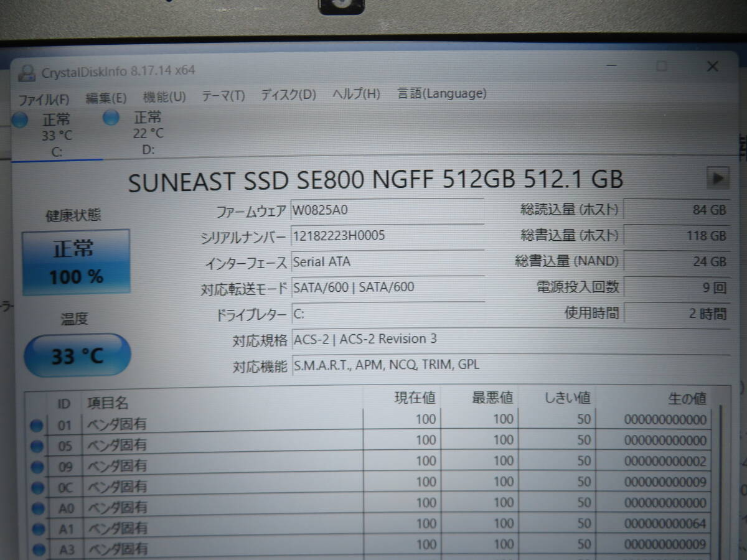Maximize the CrystalDiskInfo window
The width and height of the screenshot is (747, 560).
(x=662, y=65)
